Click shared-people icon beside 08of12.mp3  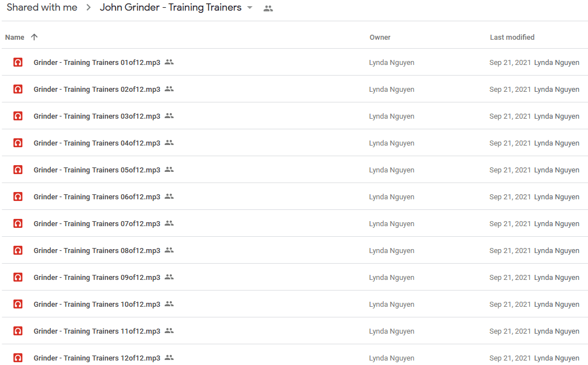pos(169,250)
